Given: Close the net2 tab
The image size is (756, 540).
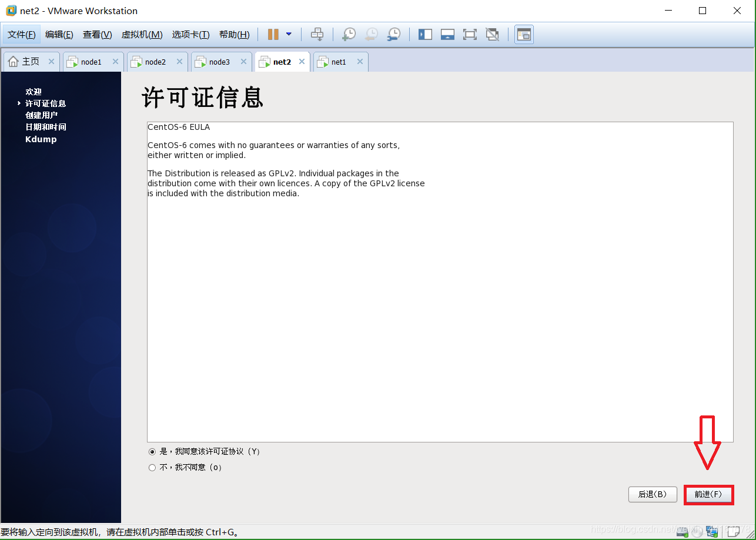Looking at the screenshot, I should 302,62.
